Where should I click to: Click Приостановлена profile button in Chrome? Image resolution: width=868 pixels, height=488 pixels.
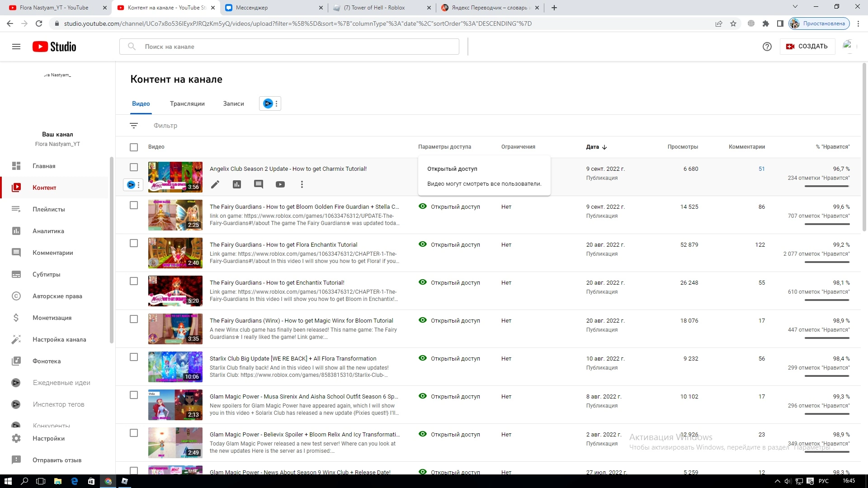click(819, 23)
